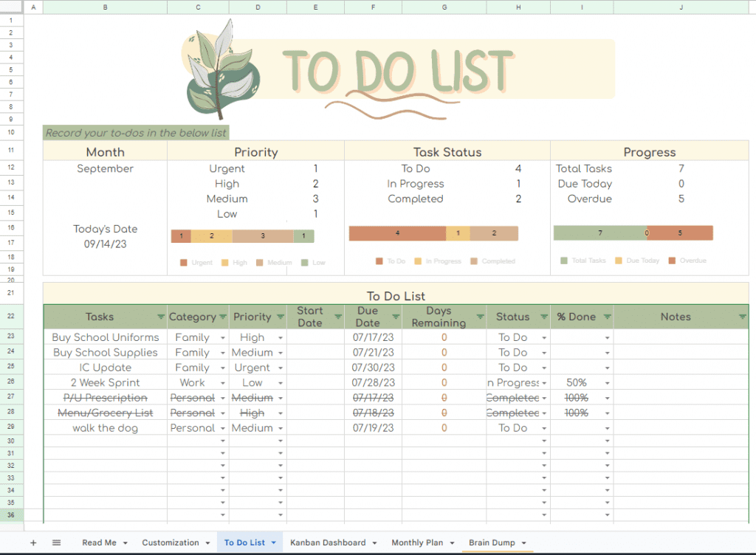Click the add new sheet plus icon
Image resolution: width=756 pixels, height=555 pixels.
[33, 542]
